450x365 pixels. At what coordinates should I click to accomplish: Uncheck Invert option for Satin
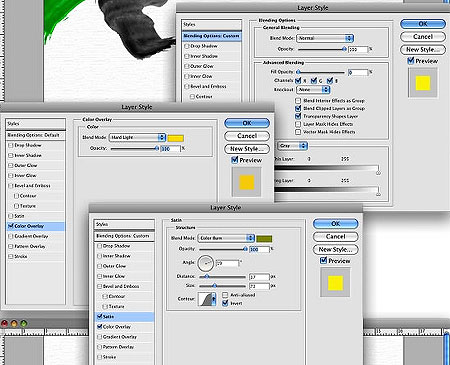tap(225, 303)
